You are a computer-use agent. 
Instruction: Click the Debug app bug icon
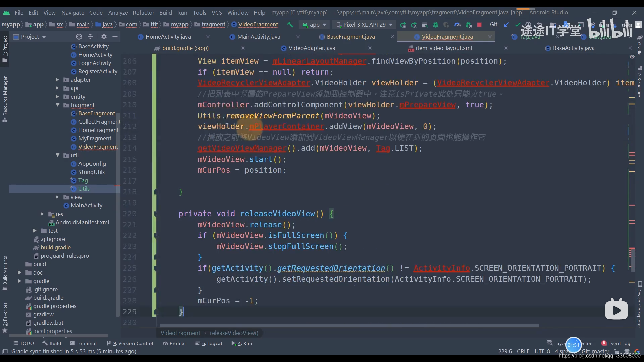(435, 25)
